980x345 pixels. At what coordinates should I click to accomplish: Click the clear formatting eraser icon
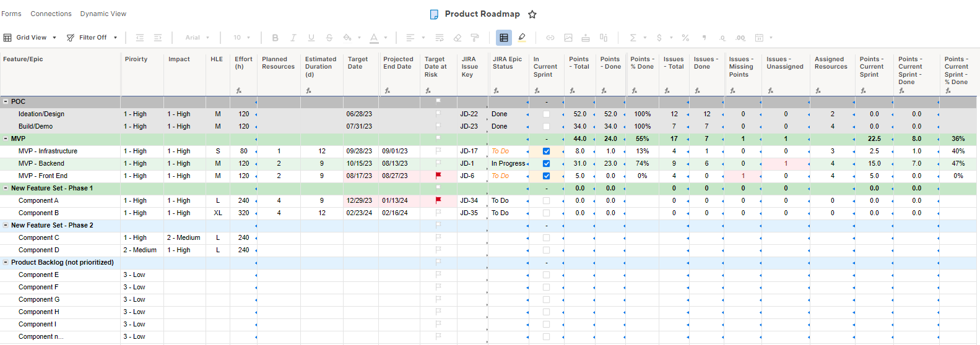tap(457, 38)
